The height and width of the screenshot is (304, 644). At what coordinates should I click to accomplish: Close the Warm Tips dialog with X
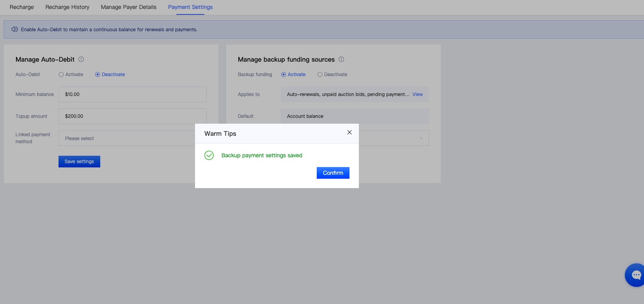tap(349, 132)
